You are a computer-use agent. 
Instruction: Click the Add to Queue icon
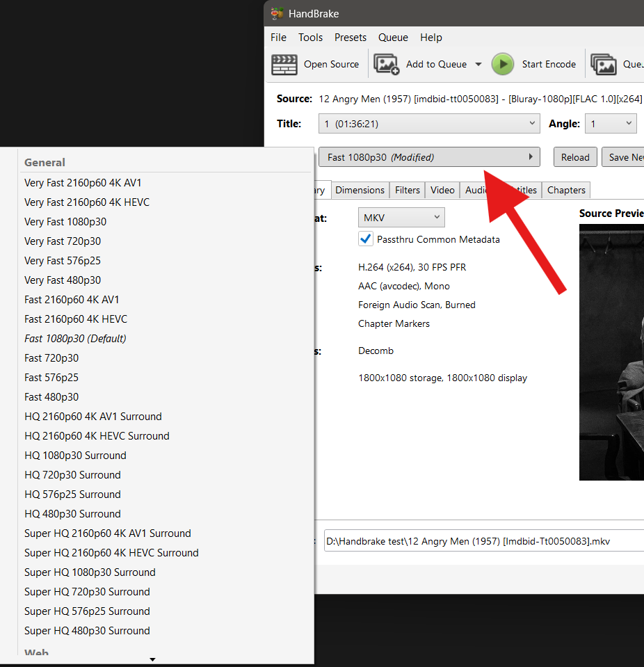[x=387, y=64]
